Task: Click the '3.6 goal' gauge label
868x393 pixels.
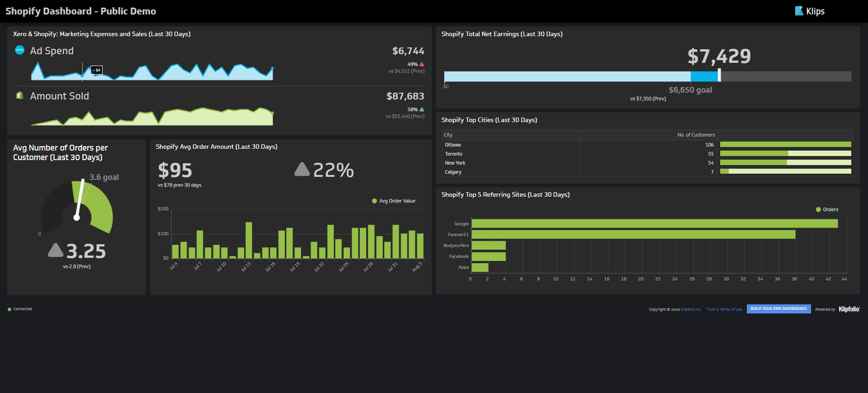Action: coord(104,178)
